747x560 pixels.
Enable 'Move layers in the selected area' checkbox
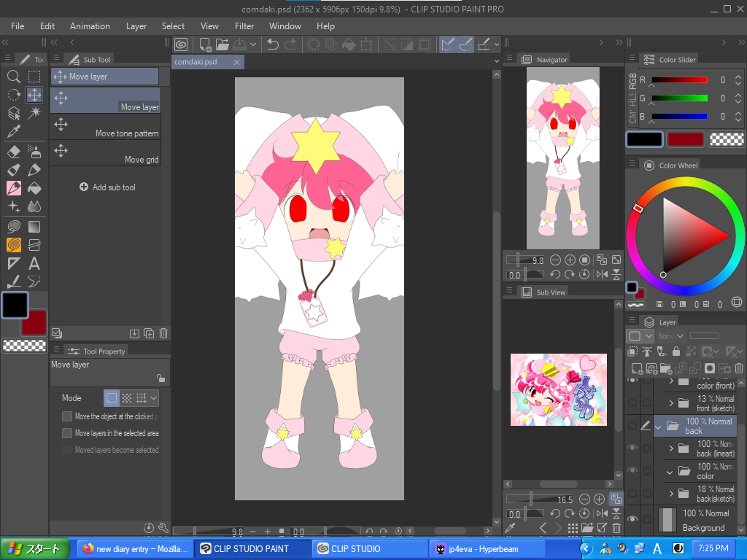pos(67,433)
